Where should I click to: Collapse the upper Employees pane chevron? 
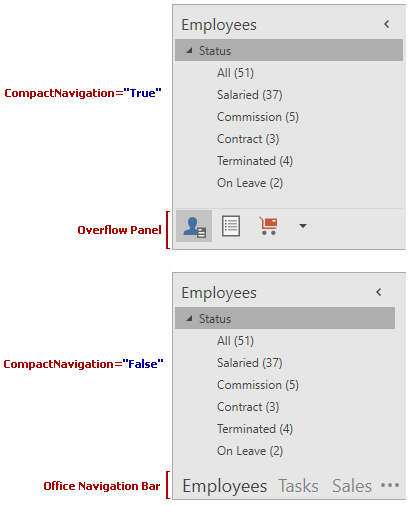tap(387, 24)
